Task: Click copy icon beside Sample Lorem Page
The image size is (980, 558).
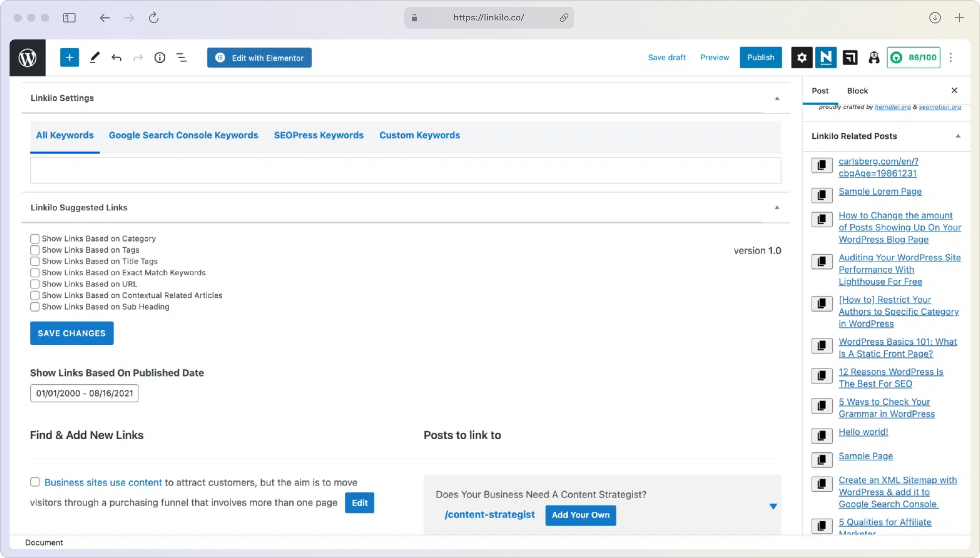Action: click(822, 195)
